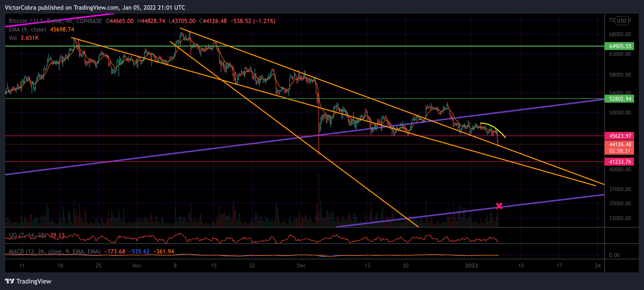Click the 2022 date on time axis
Viewport: 644px width, 290px height.
(x=471, y=265)
